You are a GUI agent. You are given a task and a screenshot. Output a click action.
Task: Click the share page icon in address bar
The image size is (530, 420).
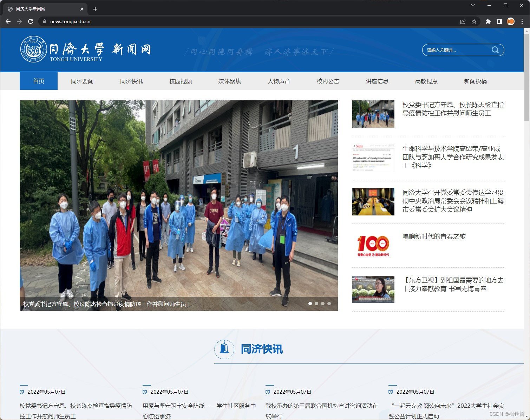click(463, 21)
